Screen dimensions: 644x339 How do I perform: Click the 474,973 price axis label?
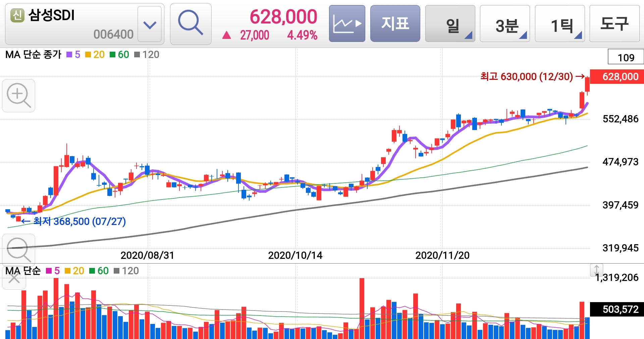click(621, 162)
